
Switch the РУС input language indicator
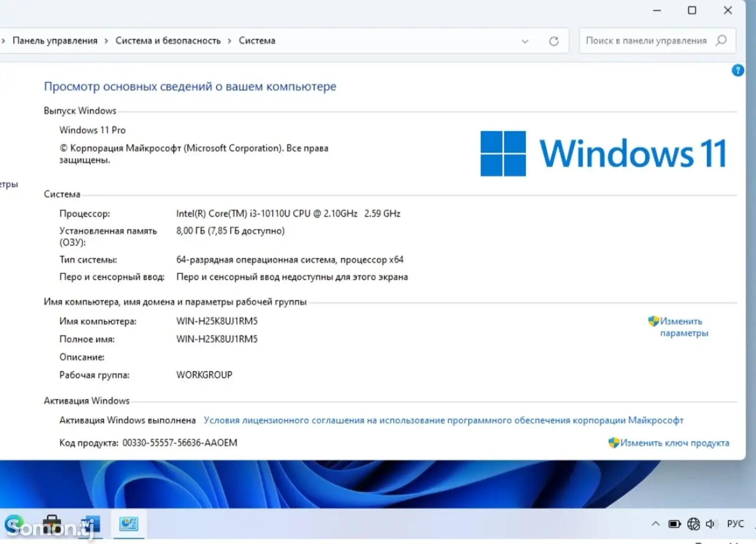coord(735,524)
